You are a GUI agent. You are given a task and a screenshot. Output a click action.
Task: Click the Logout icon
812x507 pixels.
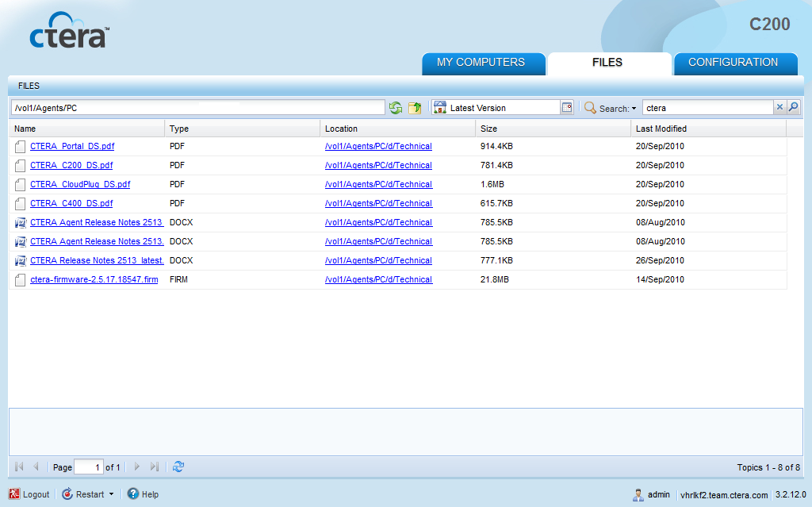pos(14,494)
